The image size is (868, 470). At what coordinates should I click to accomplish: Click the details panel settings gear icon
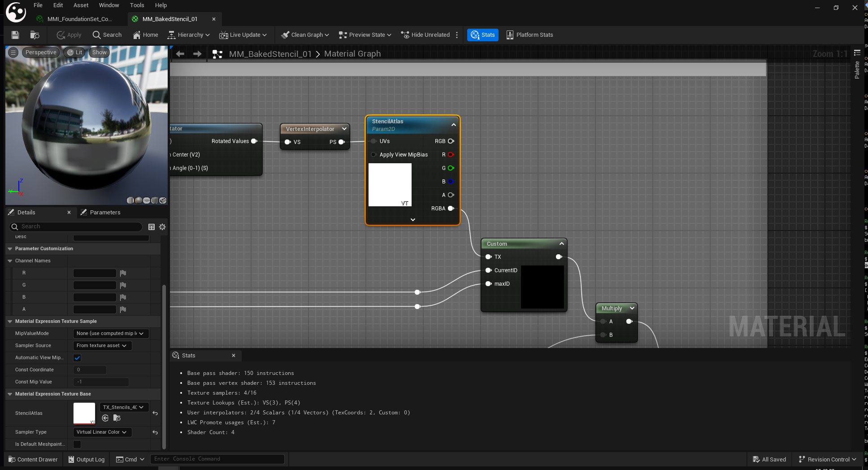162,227
